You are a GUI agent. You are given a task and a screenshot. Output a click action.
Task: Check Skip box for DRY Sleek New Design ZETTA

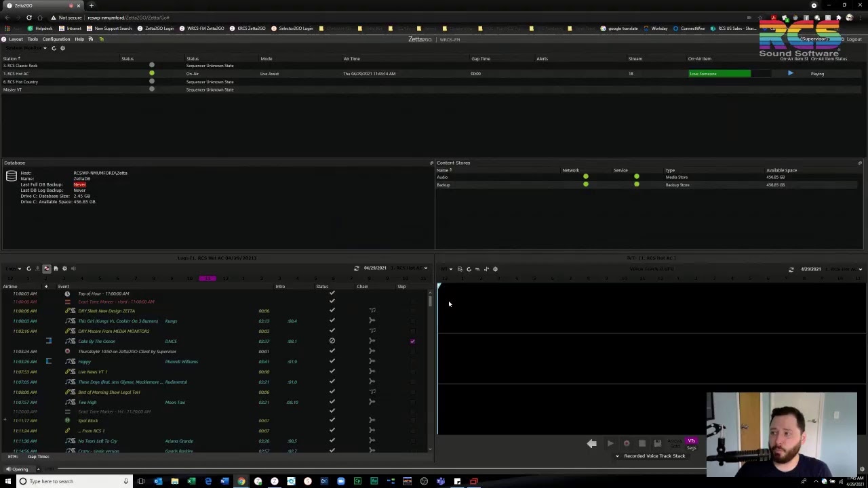[412, 310]
